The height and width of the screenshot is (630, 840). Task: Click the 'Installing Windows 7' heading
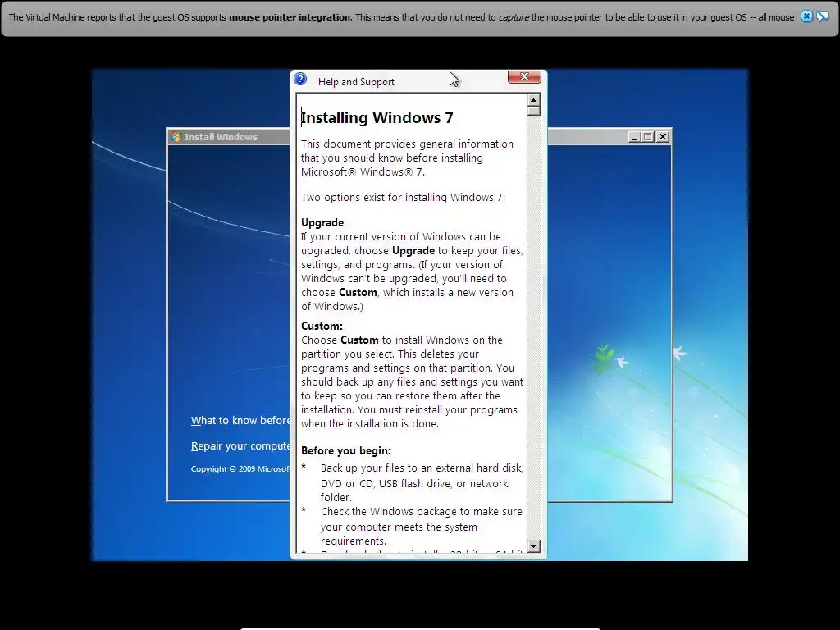377,117
